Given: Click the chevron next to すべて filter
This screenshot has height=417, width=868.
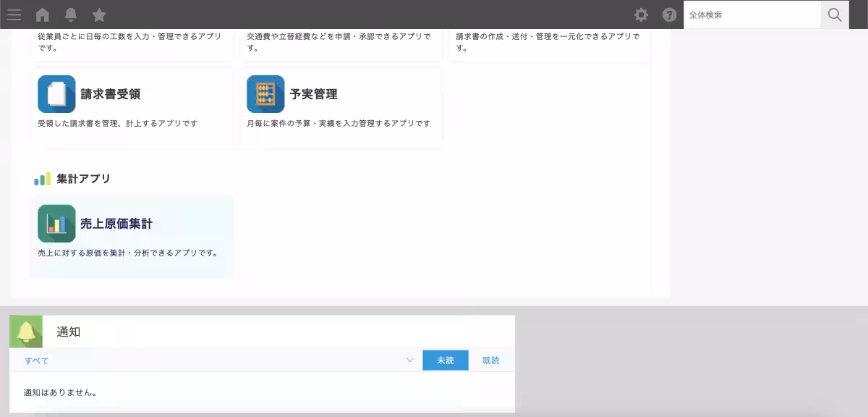Looking at the screenshot, I should [x=409, y=360].
